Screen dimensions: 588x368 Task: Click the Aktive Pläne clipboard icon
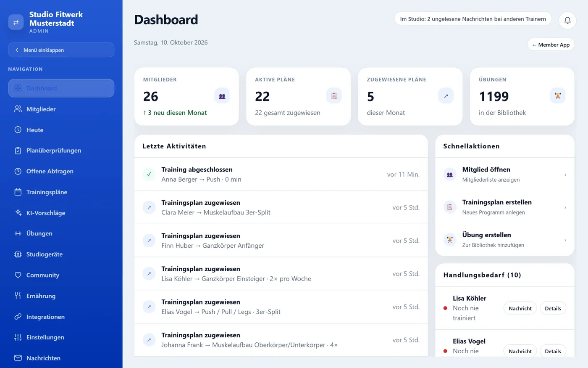pyautogui.click(x=334, y=96)
